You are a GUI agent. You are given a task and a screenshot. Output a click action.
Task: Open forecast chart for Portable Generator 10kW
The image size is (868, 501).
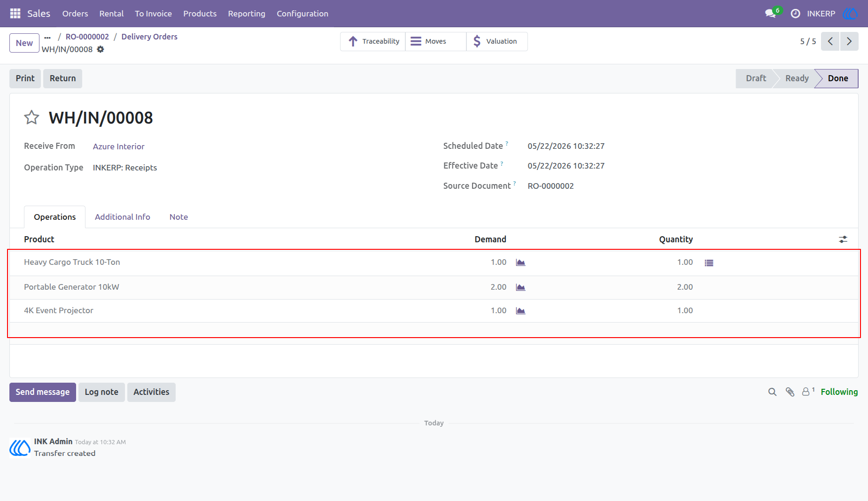pyautogui.click(x=520, y=287)
